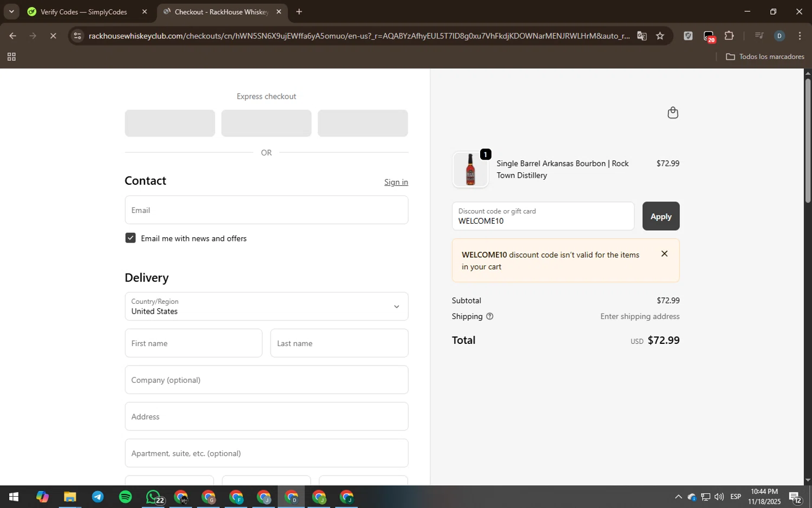Stop loading the page
The width and height of the screenshot is (812, 508).
coord(53,36)
